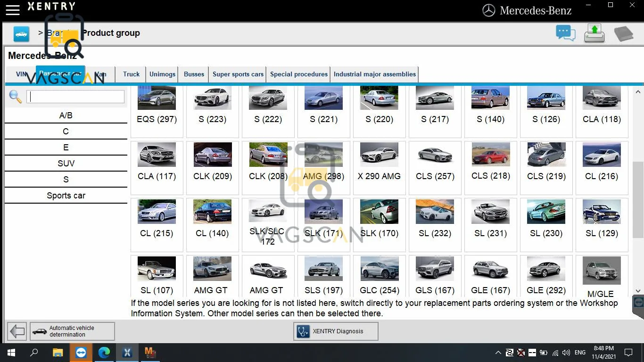Select the CLS (219) model series
Viewport: 644px width, 362px height.
point(546,168)
